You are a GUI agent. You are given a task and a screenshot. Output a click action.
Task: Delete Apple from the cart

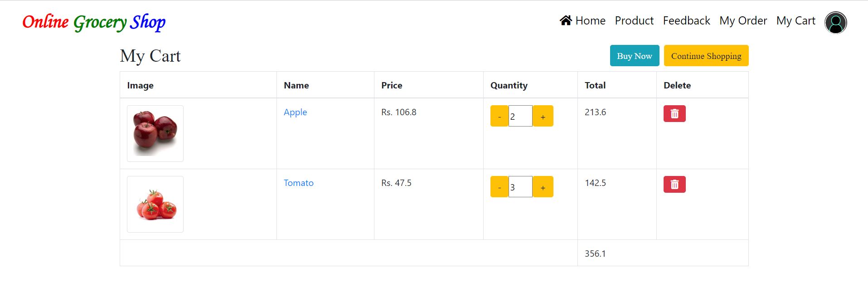(x=674, y=114)
